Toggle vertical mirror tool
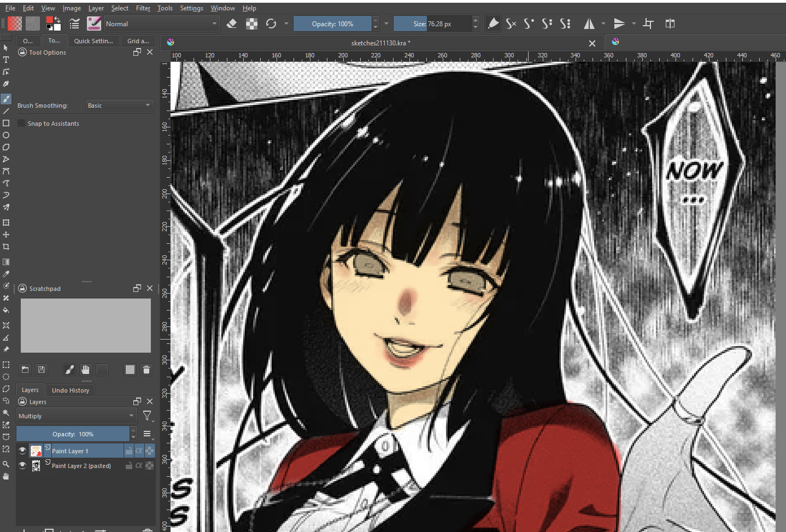The image size is (786, 532). click(x=619, y=24)
